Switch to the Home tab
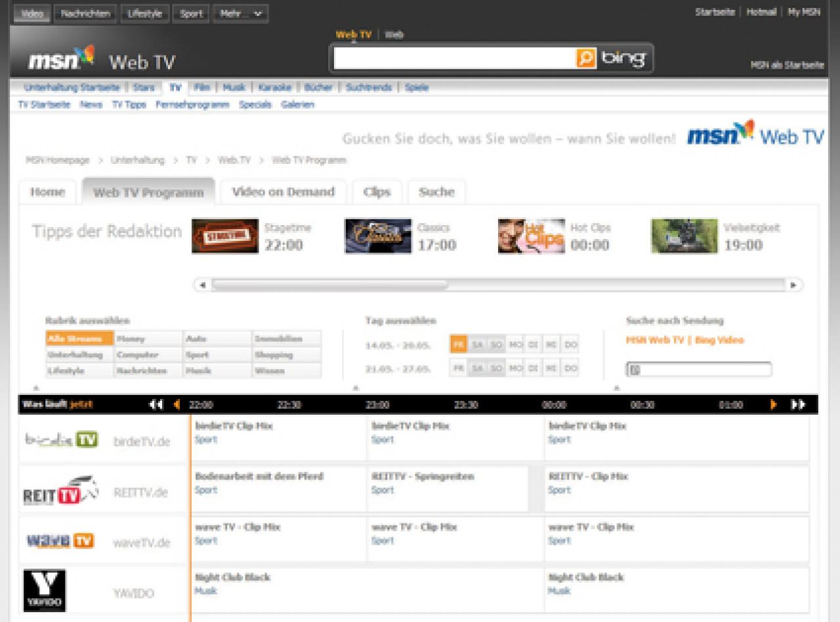Image resolution: width=840 pixels, height=622 pixels. pos(48,192)
